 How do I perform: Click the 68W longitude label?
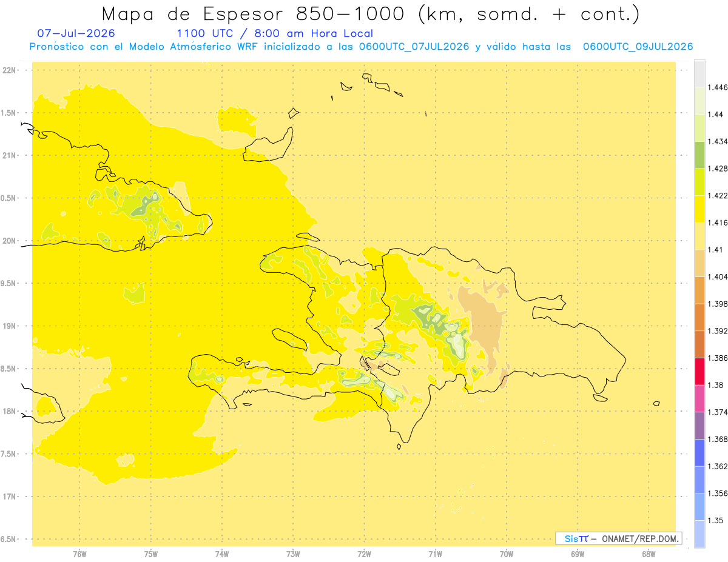(649, 554)
